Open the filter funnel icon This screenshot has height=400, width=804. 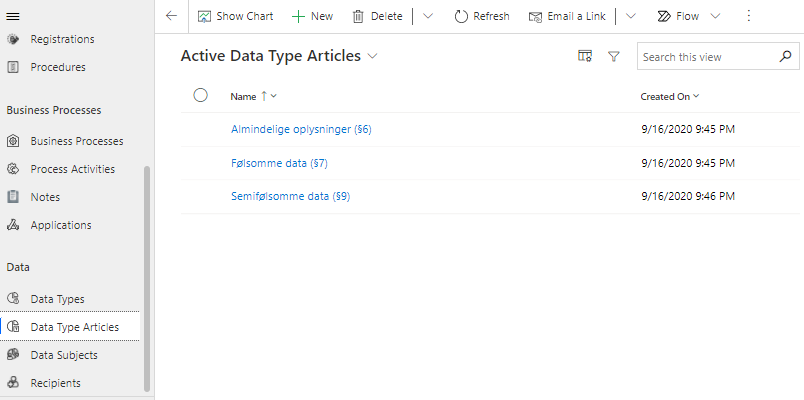614,57
